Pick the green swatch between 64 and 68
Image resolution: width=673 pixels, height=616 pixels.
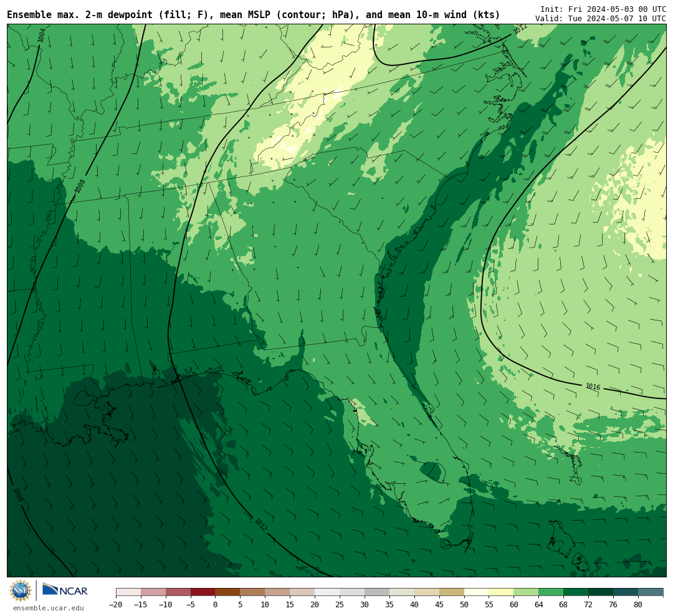551,592
